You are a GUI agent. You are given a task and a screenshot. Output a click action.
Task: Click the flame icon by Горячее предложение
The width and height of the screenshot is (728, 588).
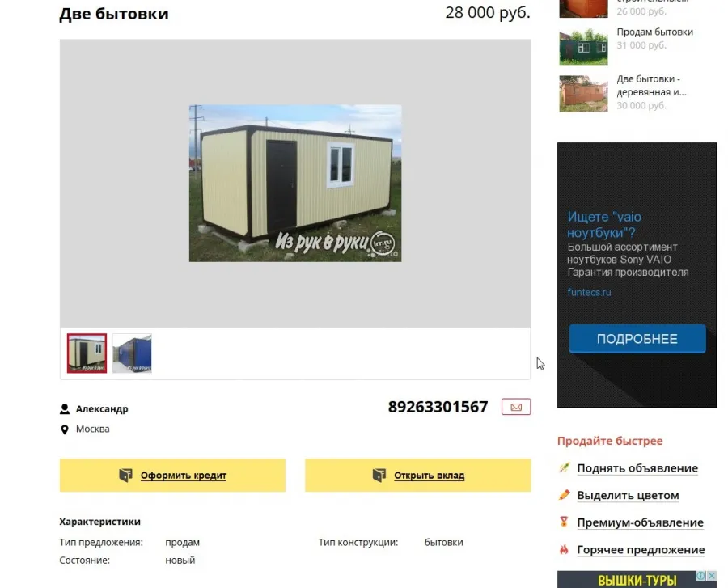click(x=564, y=549)
